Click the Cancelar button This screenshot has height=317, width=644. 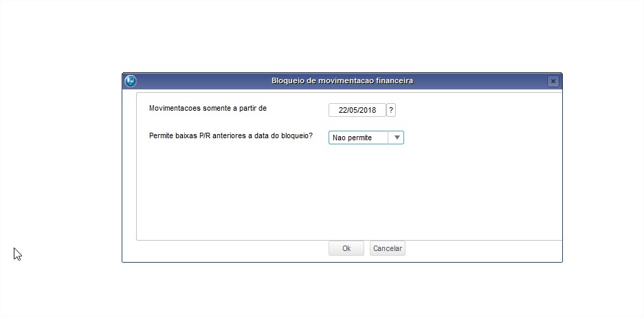coord(388,248)
